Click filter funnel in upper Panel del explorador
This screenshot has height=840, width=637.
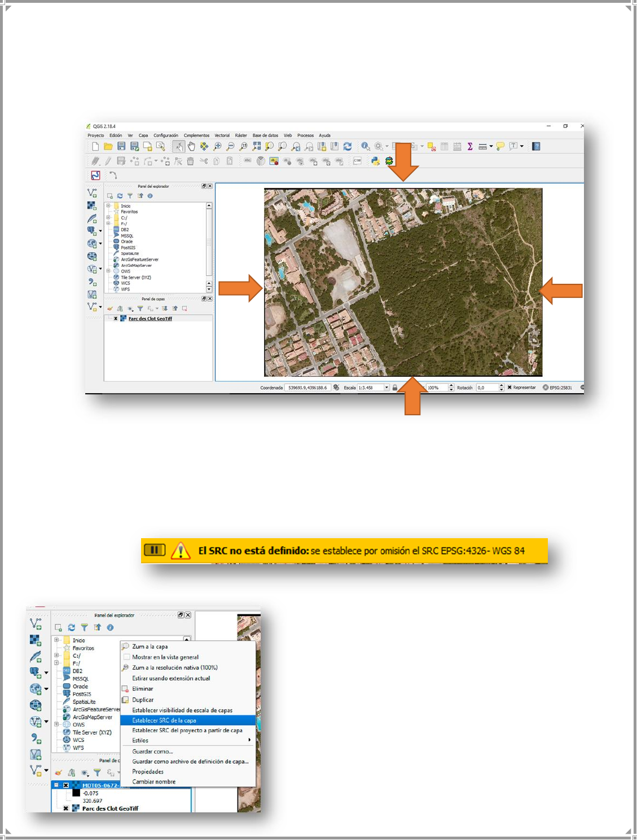point(130,196)
